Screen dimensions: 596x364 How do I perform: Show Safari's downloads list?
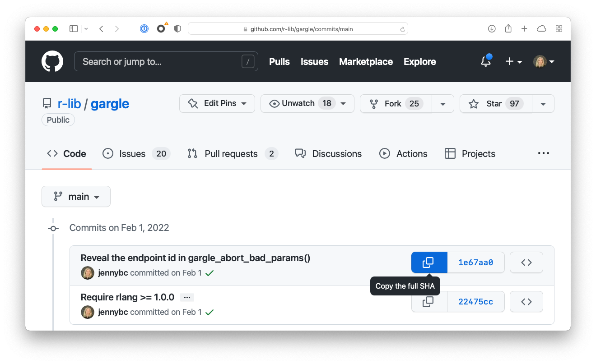point(492,28)
